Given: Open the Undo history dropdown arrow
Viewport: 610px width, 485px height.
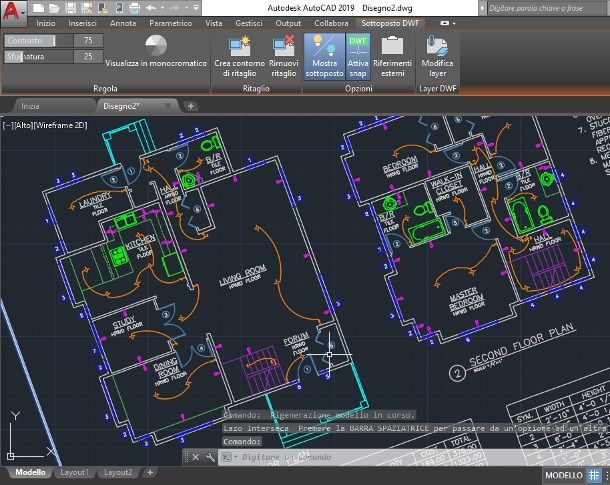Looking at the screenshot, I should coord(162,8).
